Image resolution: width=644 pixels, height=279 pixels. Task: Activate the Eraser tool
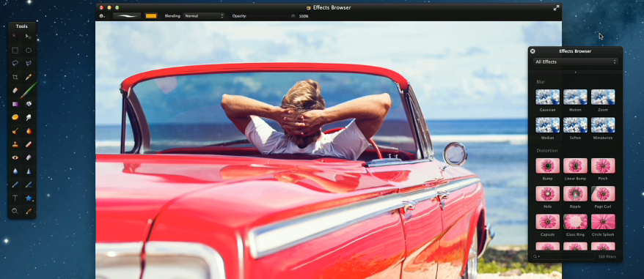tap(15, 90)
